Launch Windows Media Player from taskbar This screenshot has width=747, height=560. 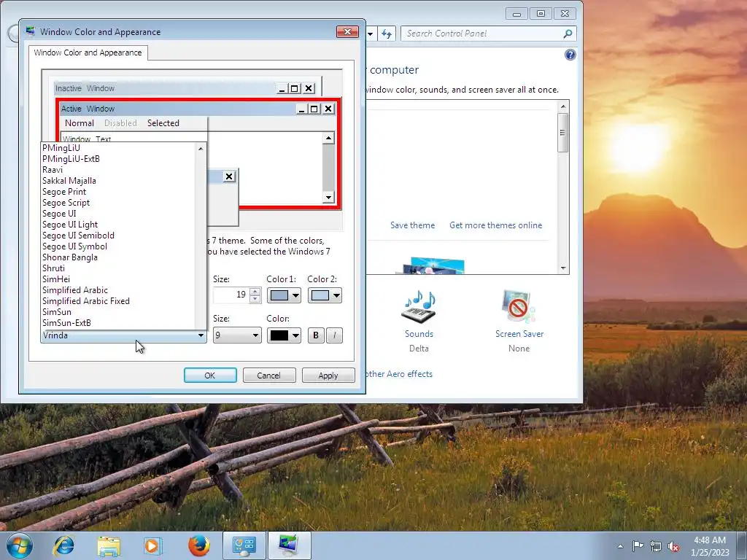pyautogui.click(x=152, y=545)
